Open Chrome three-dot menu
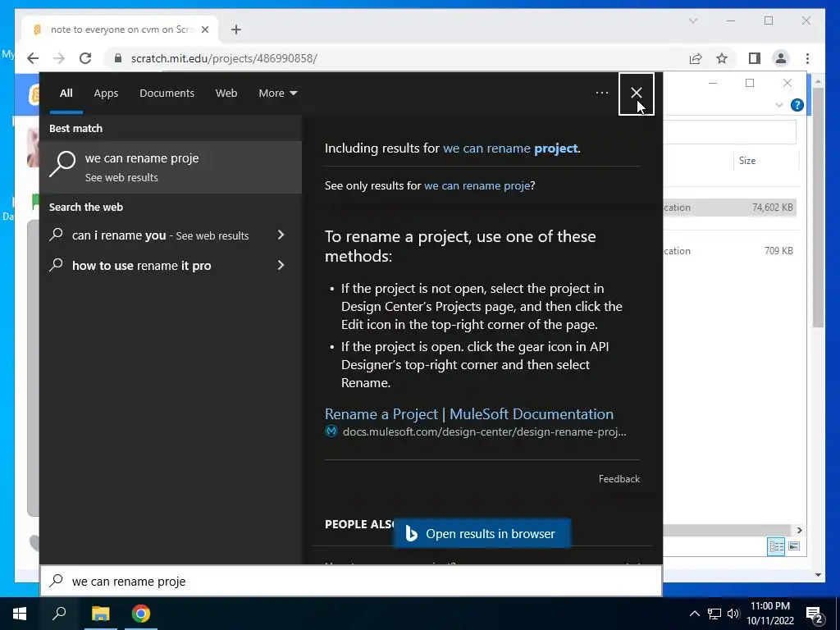Screen dimensions: 840x630 point(807,58)
